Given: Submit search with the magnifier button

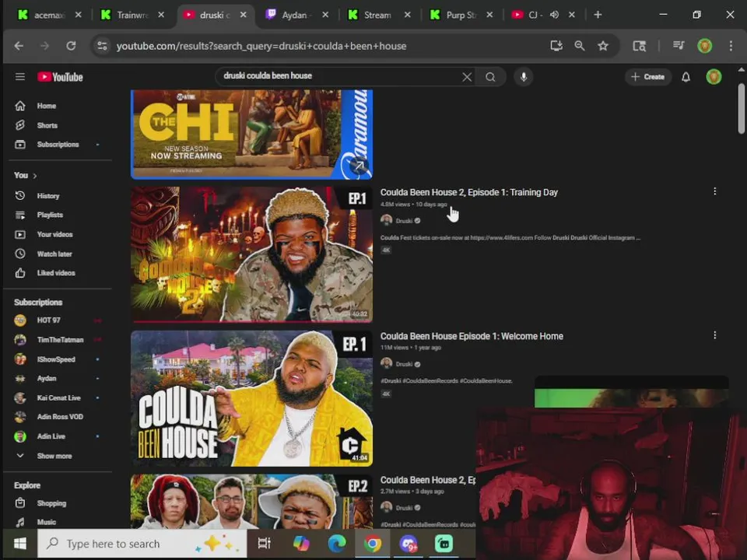Looking at the screenshot, I should (x=490, y=77).
